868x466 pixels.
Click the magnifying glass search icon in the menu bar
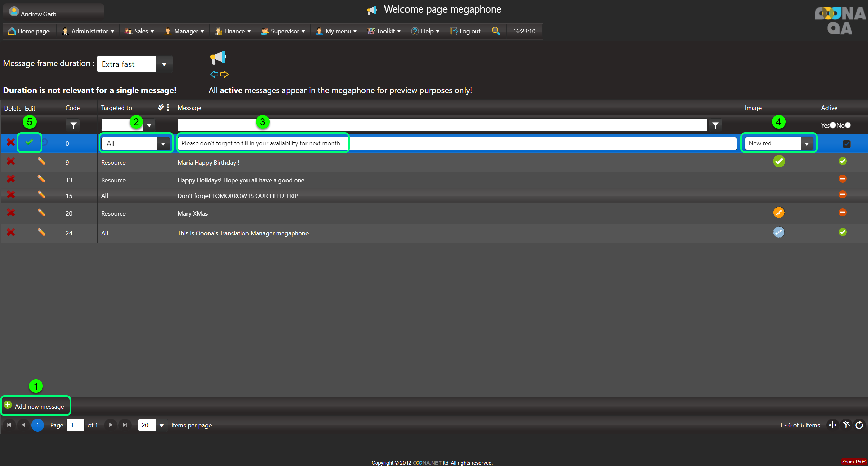[496, 31]
